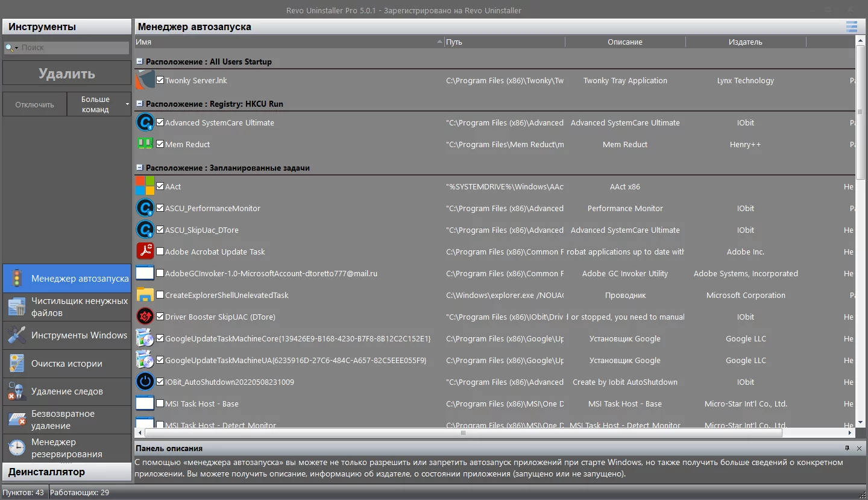
Task: Click the Менеджер резервирования clock icon
Action: point(16,448)
